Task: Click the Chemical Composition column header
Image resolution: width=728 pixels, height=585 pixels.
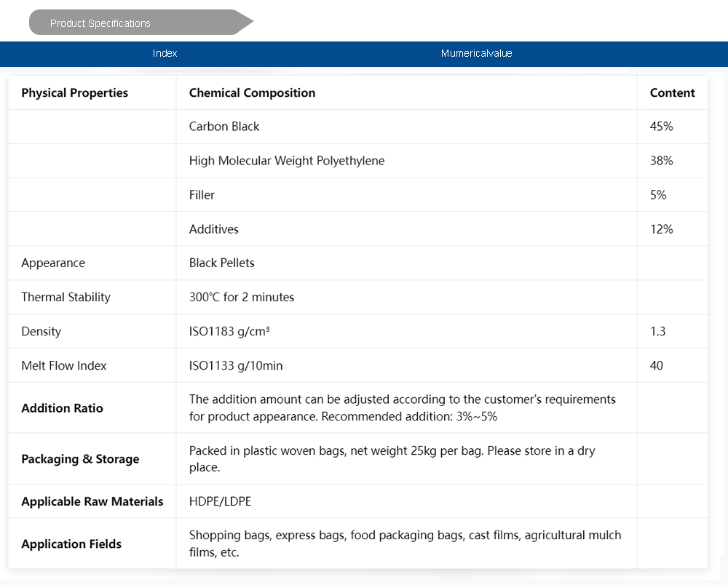Action: pyautogui.click(x=252, y=92)
